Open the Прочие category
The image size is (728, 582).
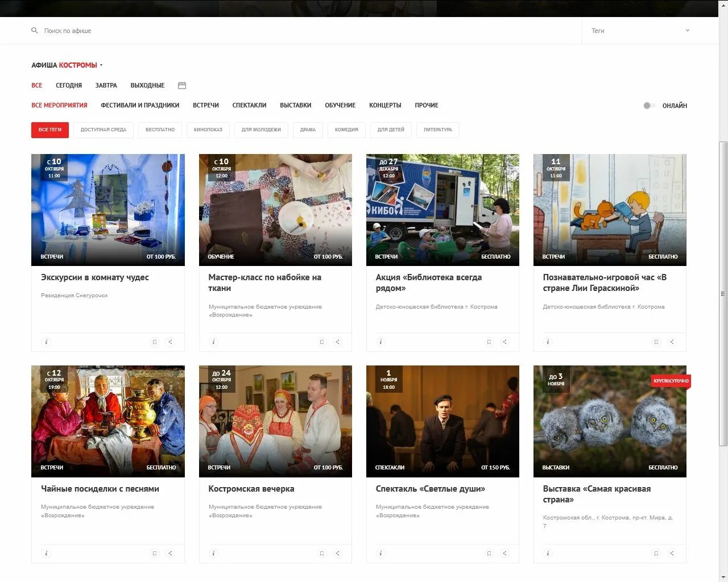[x=427, y=105]
